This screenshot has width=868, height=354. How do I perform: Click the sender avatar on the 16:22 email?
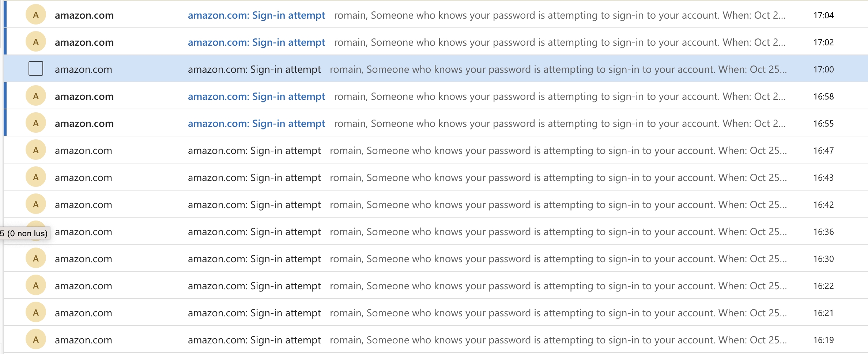[x=36, y=286]
